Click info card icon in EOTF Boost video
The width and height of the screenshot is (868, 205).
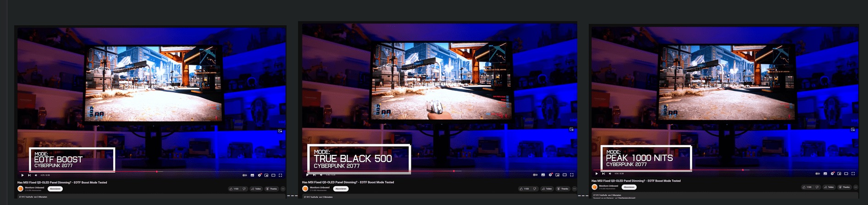click(280, 131)
